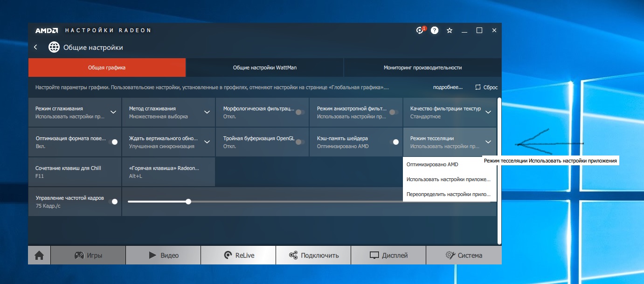Expand Качество фильтрации текстур dropdown
The width and height of the screenshot is (644, 284).
point(488,112)
